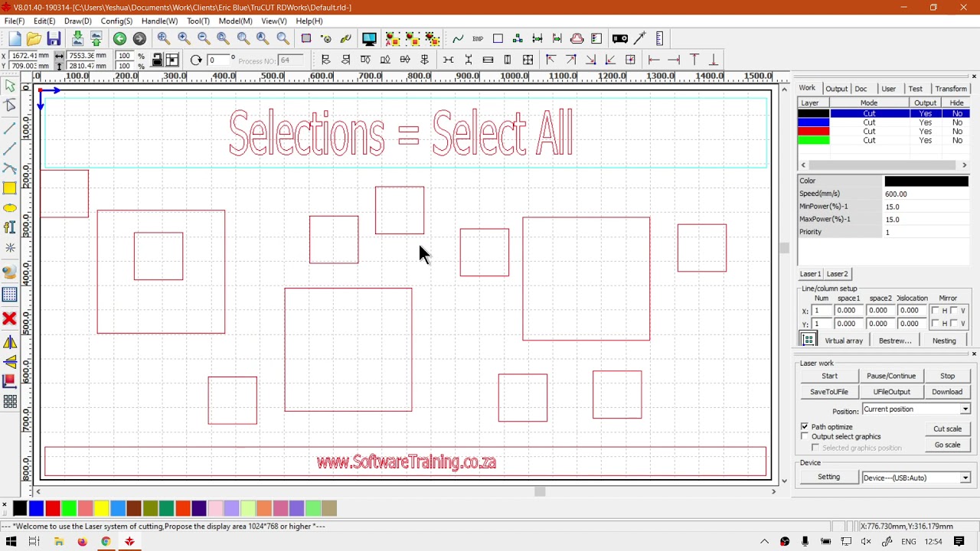Click the green Undo arrow icon
This screenshot has height=551, width=980.
119,39
